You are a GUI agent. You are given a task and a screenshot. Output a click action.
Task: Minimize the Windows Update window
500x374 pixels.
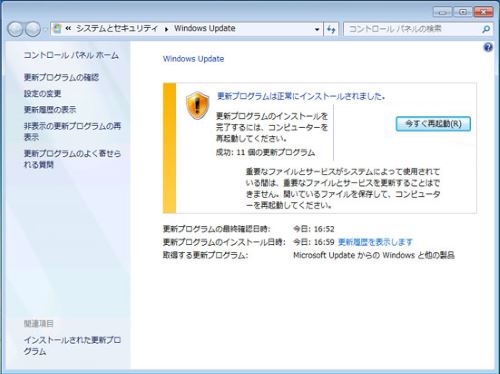tap(442, 12)
